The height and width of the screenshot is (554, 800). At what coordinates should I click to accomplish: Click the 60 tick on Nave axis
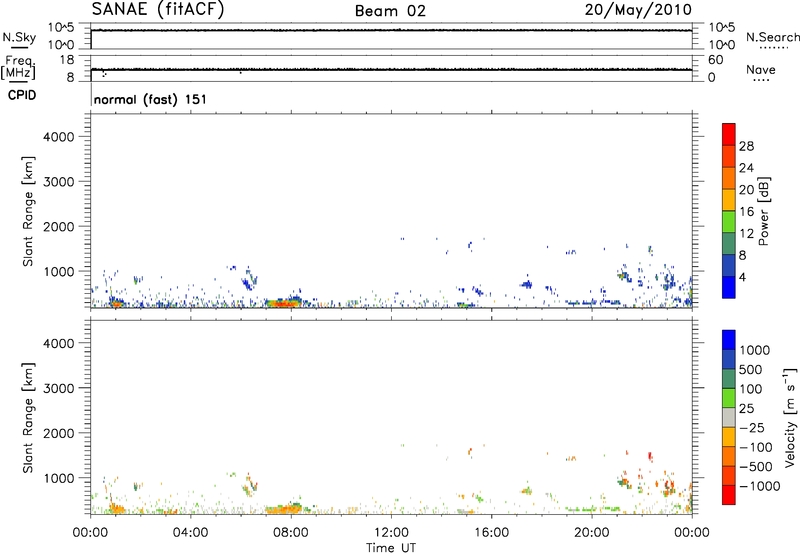pyautogui.click(x=716, y=60)
